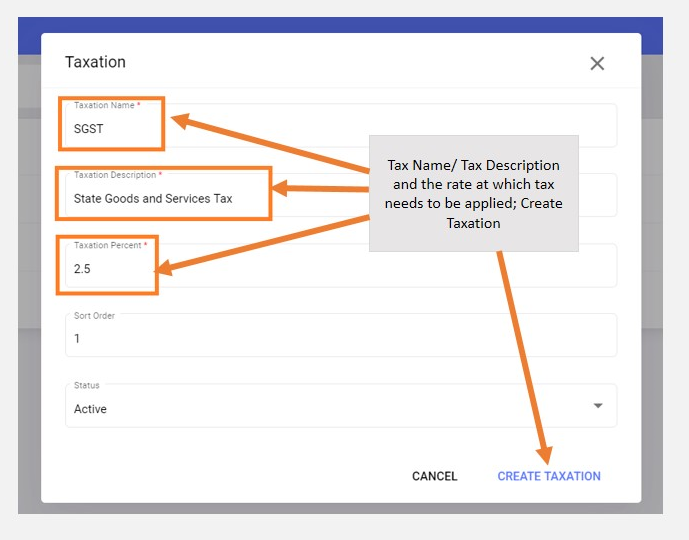Close the Taxation dialog with the X icon
Screen dimensions: 689x540
pos(597,63)
